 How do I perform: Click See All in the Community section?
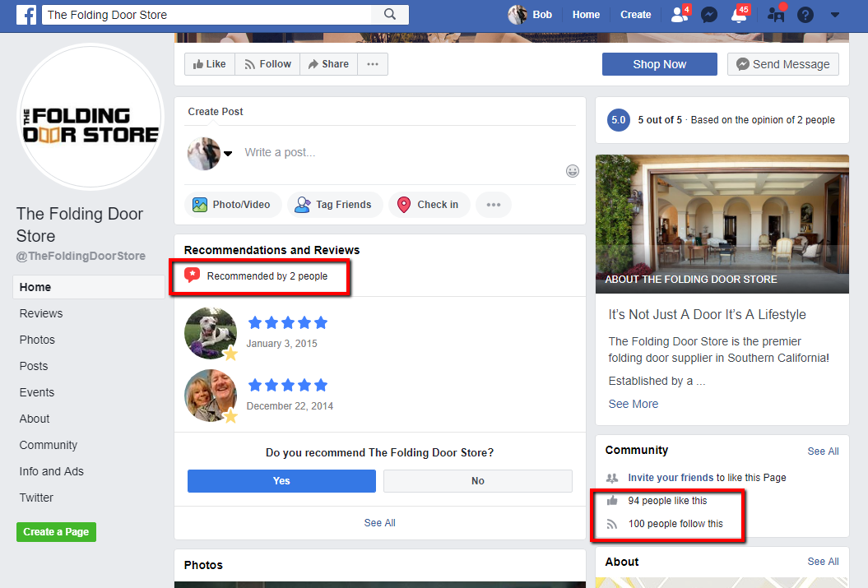(823, 451)
